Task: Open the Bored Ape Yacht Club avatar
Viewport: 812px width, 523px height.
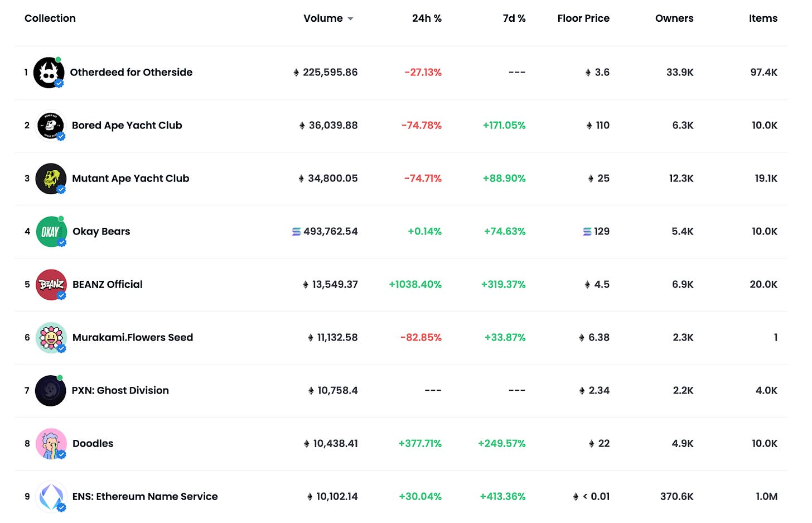Action: 51,126
